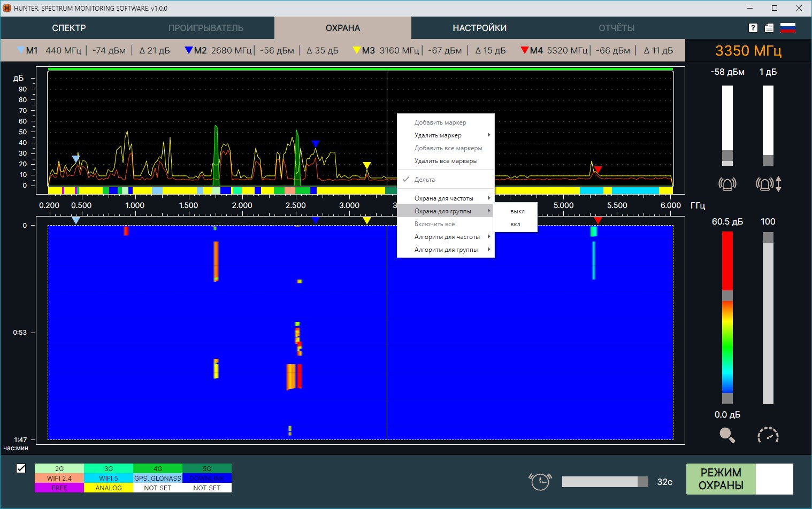The width and height of the screenshot is (812, 509).
Task: Click the alarm siren threshold icon
Action: (727, 184)
